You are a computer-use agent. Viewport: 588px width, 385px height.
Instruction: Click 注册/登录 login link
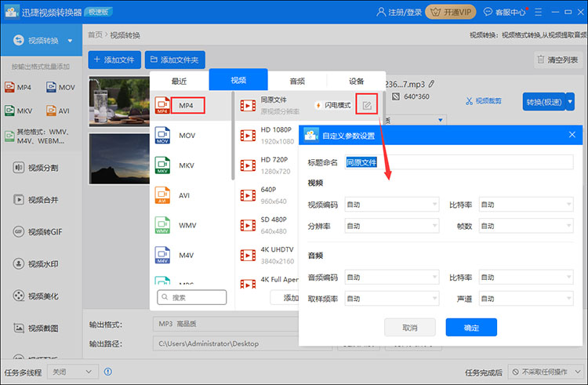[x=399, y=12]
